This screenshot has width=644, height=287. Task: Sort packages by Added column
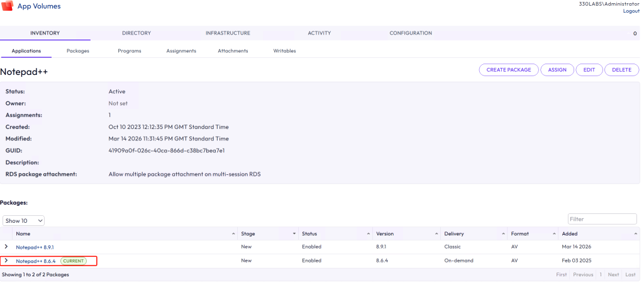pyautogui.click(x=599, y=234)
